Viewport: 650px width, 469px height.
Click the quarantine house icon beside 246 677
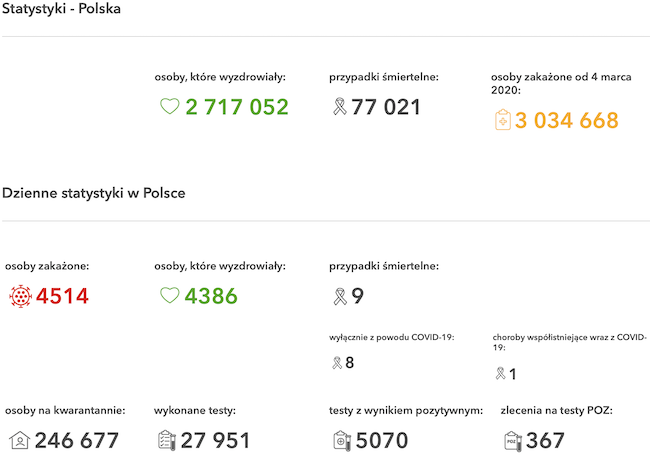tap(19, 440)
